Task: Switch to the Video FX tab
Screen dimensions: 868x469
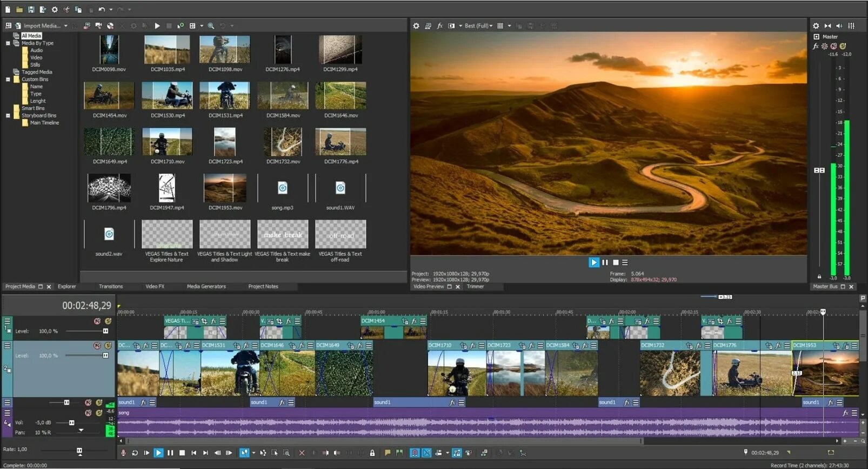Action: pos(155,287)
